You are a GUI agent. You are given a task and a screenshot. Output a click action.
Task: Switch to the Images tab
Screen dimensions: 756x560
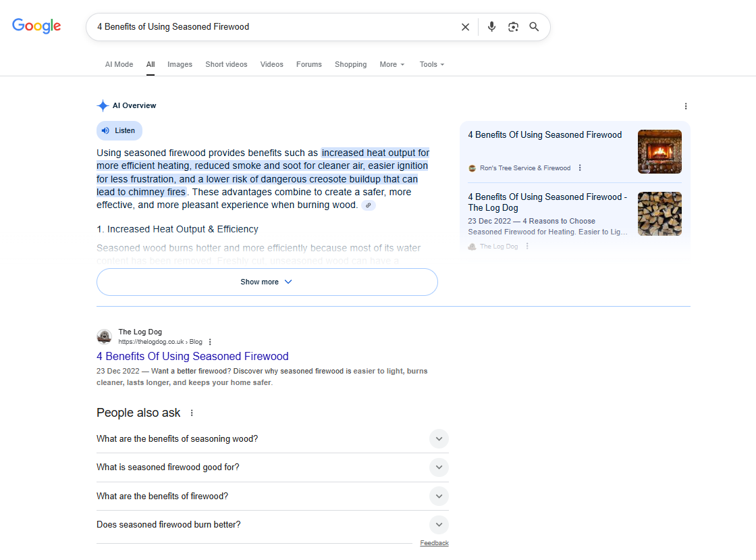180,64
